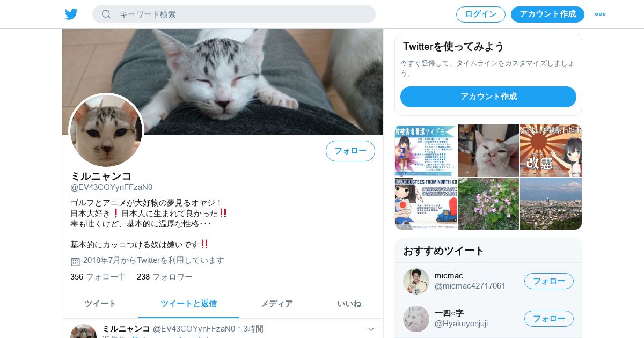Open the 改憲 rising-sun media thumbnail
Screen dimensions: 644x338
coord(551,150)
